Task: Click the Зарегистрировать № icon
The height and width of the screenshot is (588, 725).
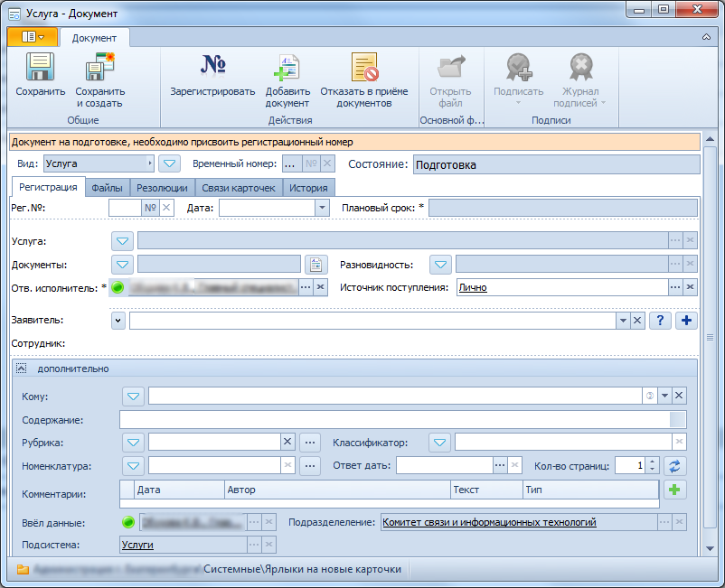Action: pos(212,65)
